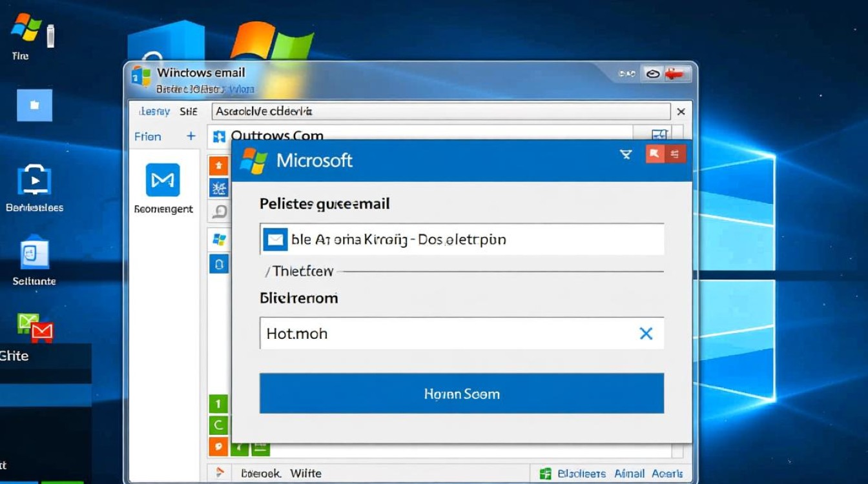Viewport: 868px width, 484px height.
Task: Click the "Blaclieers" link in bottom bar
Action: [581, 474]
